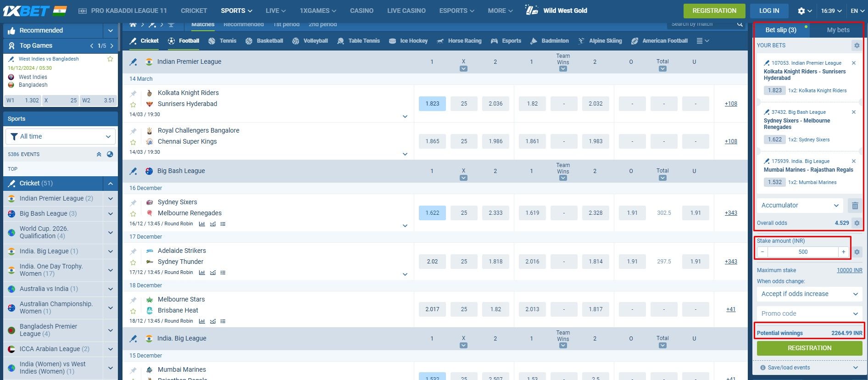The image size is (868, 380).
Task: Star the Royal Challengers Bangalore match
Action: 134,142
